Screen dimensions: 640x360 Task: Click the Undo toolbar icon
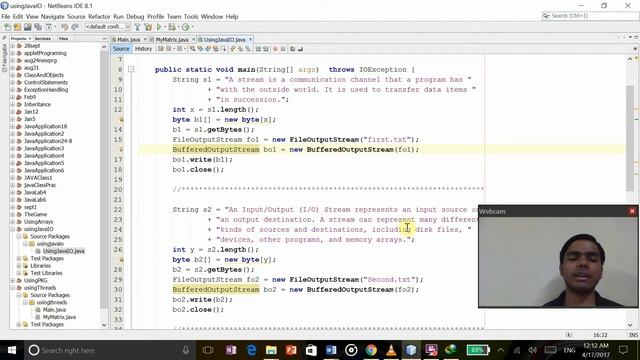[64, 27]
